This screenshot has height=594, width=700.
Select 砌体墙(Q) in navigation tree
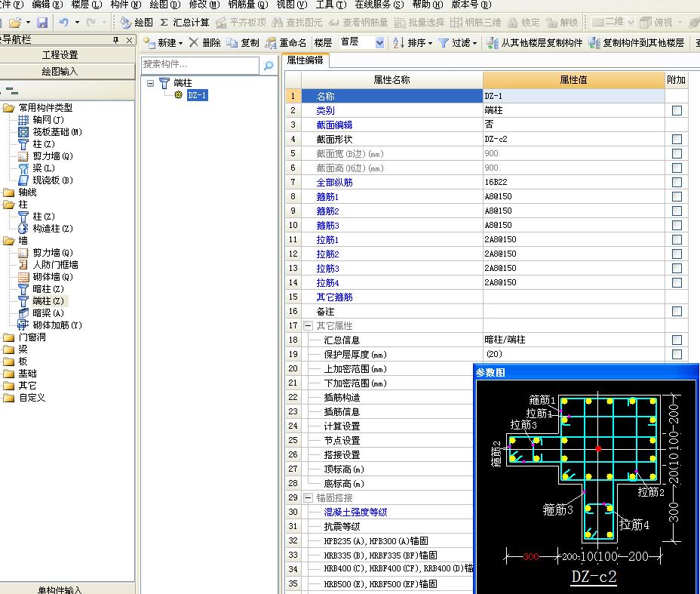click(x=53, y=276)
